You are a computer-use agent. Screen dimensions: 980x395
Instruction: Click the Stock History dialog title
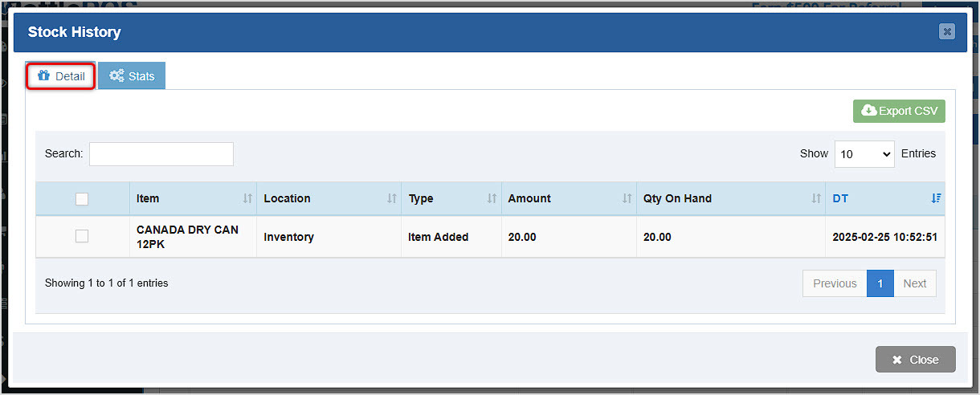tap(74, 32)
